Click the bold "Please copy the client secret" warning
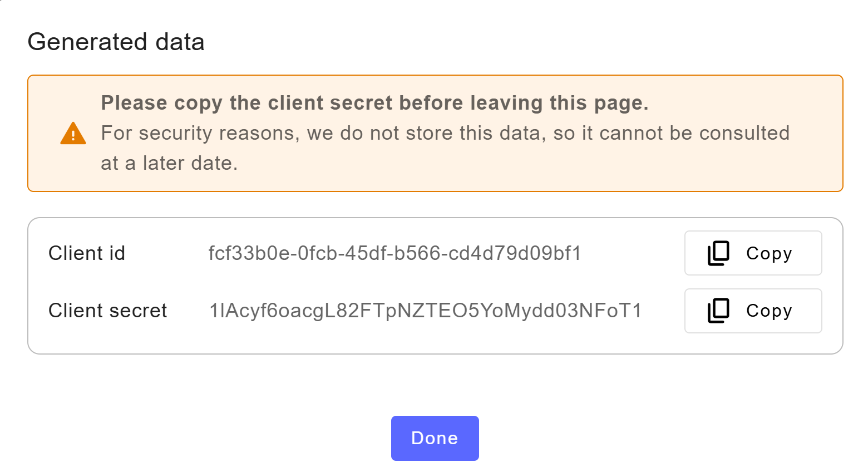This screenshot has width=868, height=467. point(374,103)
